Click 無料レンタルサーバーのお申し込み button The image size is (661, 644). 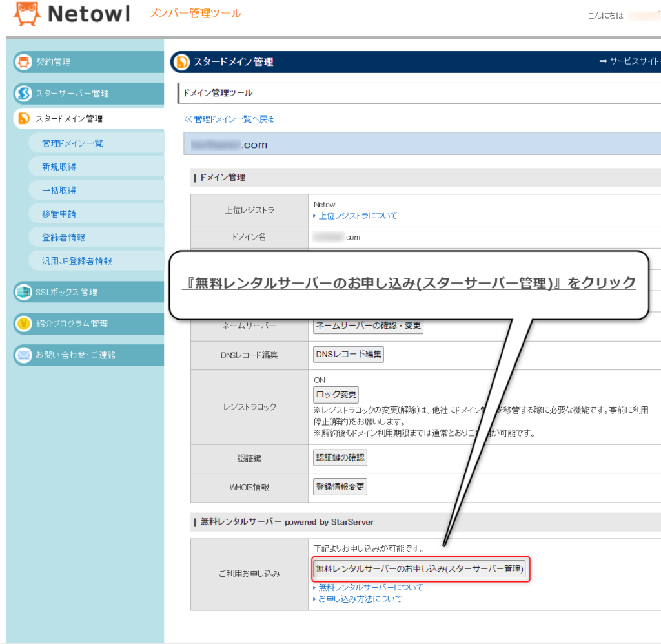coord(420,569)
